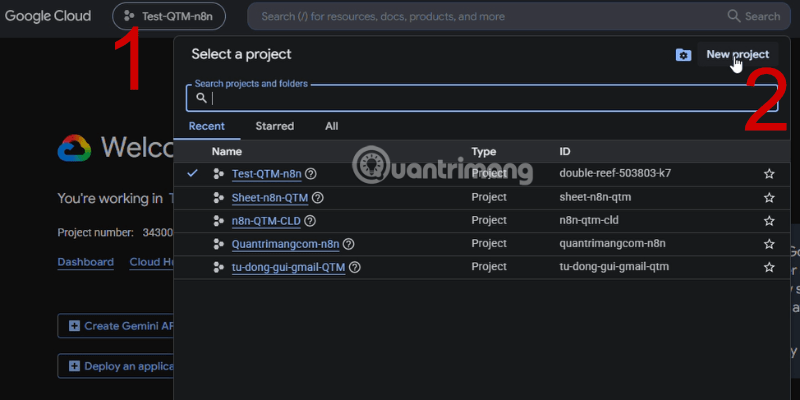Image resolution: width=800 pixels, height=400 pixels.
Task: Click help icon beside Quantrimangcom-n8n
Action: [348, 244]
